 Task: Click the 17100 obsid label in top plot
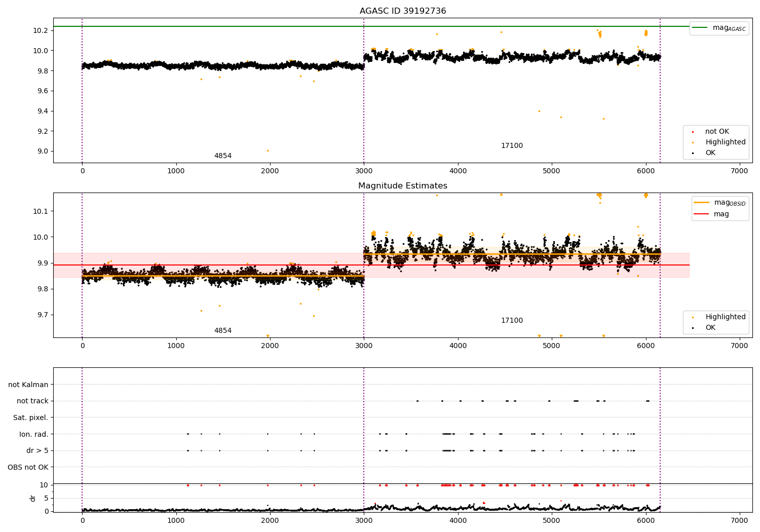coord(512,146)
